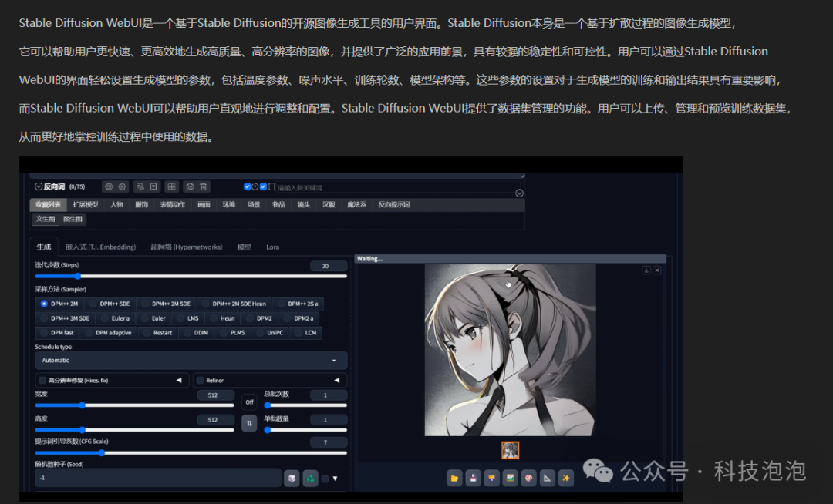Click circled down-arrow at keyword box right

point(520,193)
